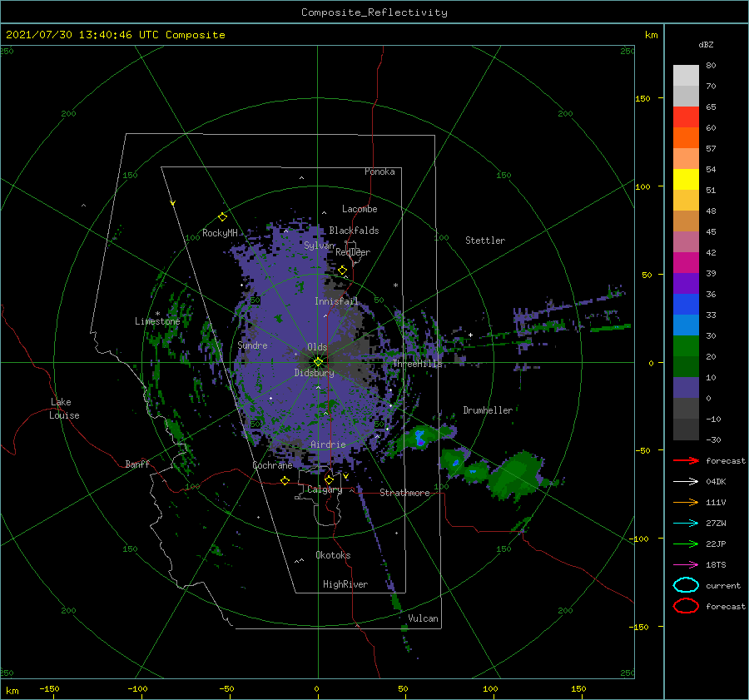Pick the blue 33-36 dBZ swatch
749x700 pixels.
686,304
